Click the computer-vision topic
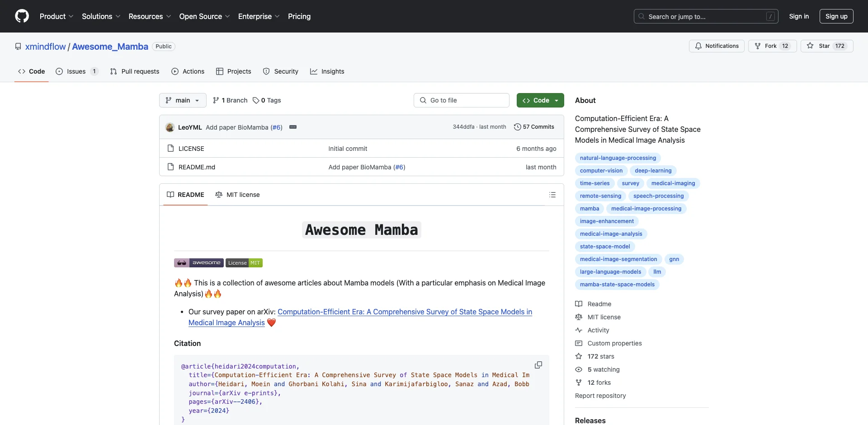The image size is (868, 425). [x=601, y=171]
